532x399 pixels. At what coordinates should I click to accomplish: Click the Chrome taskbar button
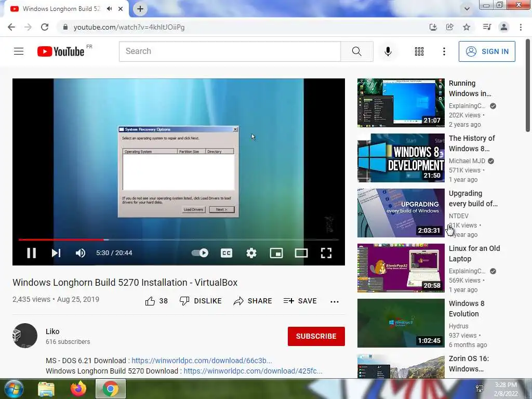pos(111,389)
